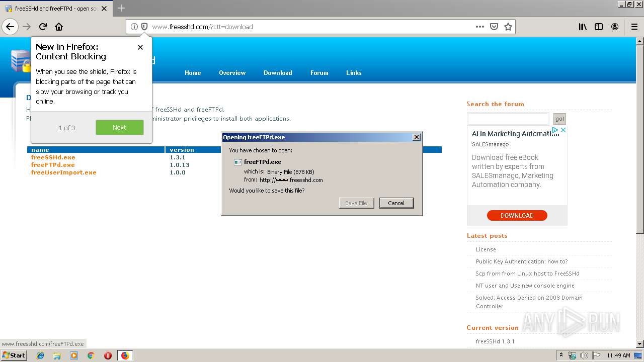The image size is (644, 362).
Task: Click the forum search input field
Action: (508, 119)
